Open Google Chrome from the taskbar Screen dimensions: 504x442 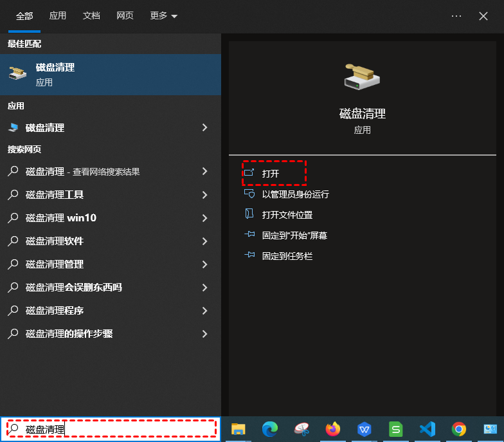tap(459, 429)
